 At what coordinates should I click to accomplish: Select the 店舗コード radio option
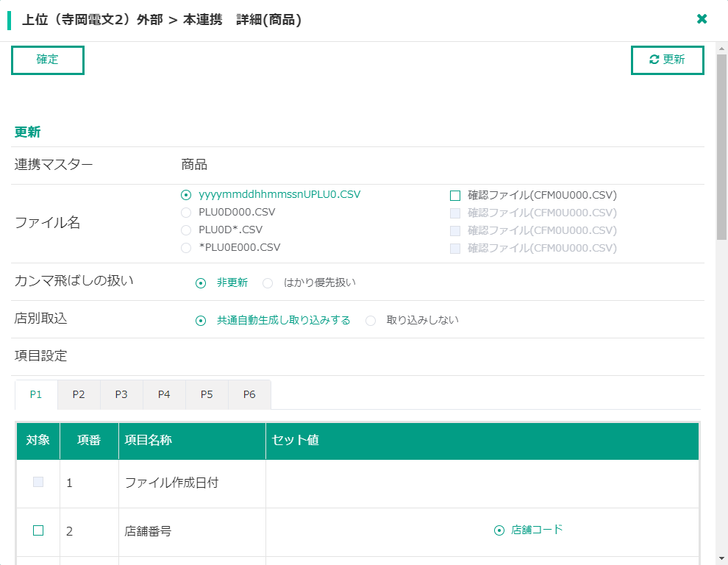499,530
